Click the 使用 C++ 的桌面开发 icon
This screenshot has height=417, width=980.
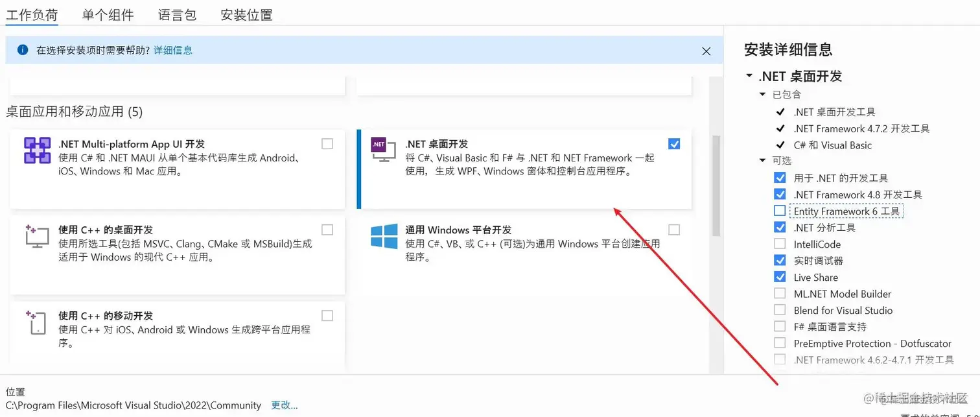tap(37, 237)
